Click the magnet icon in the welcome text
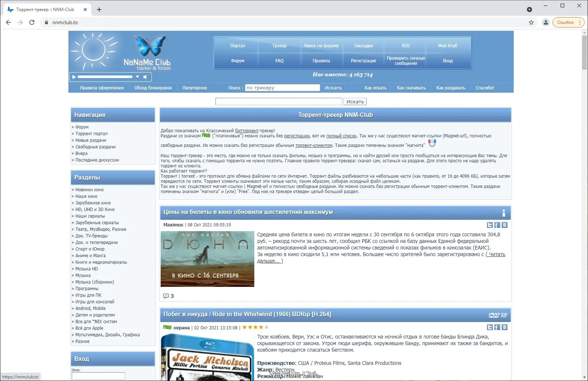 [432, 143]
